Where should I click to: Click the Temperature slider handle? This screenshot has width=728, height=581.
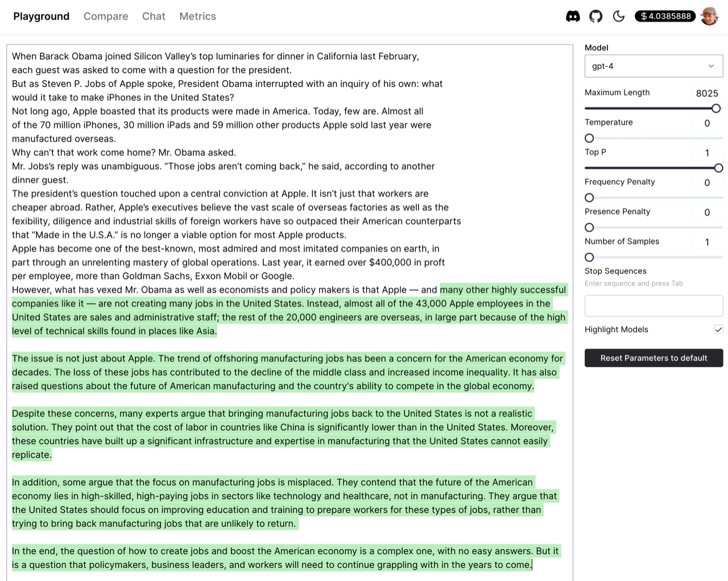pyautogui.click(x=589, y=138)
